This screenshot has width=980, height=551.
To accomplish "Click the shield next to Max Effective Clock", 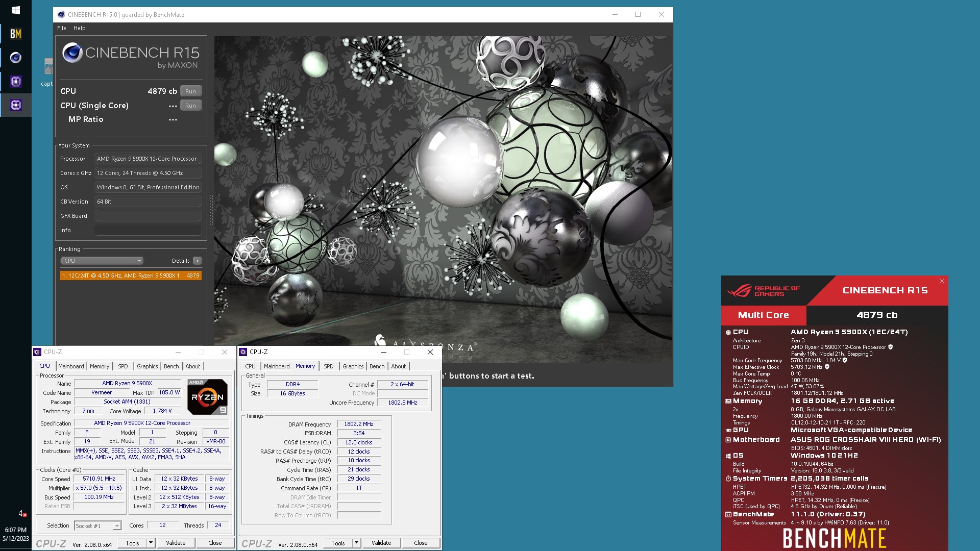I will pyautogui.click(x=827, y=367).
